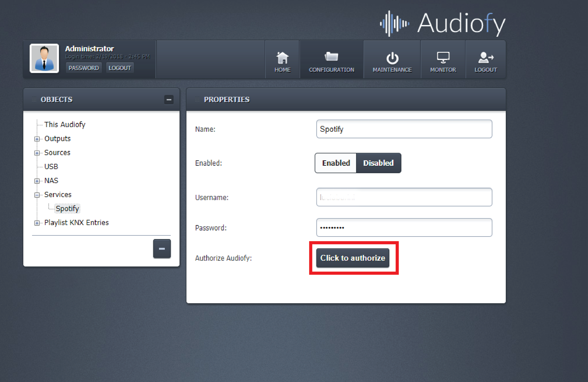Expand the NAS tree node

[37, 181]
